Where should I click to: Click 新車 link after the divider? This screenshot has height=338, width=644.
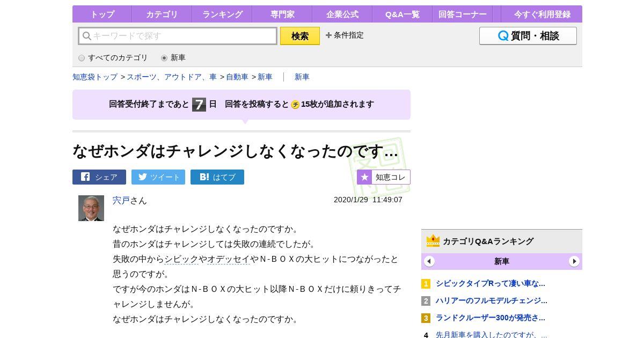click(302, 77)
